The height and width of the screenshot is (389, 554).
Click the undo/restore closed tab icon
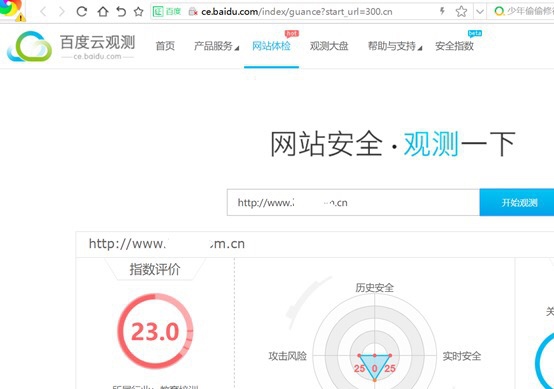click(x=121, y=12)
